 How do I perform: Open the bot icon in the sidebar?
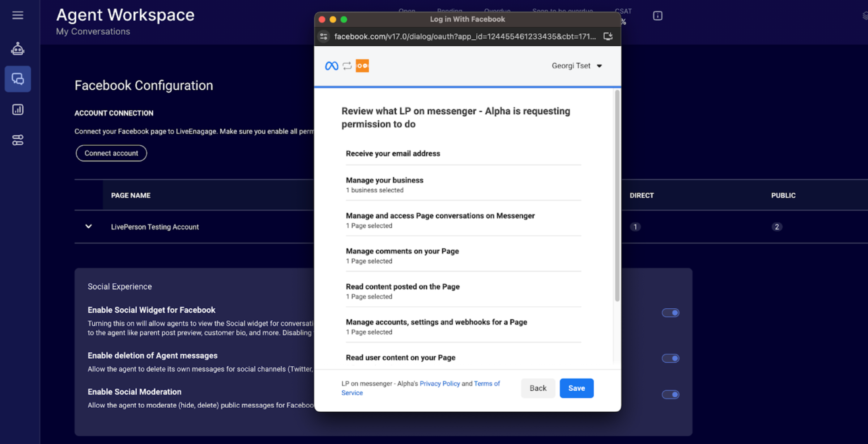pos(17,49)
